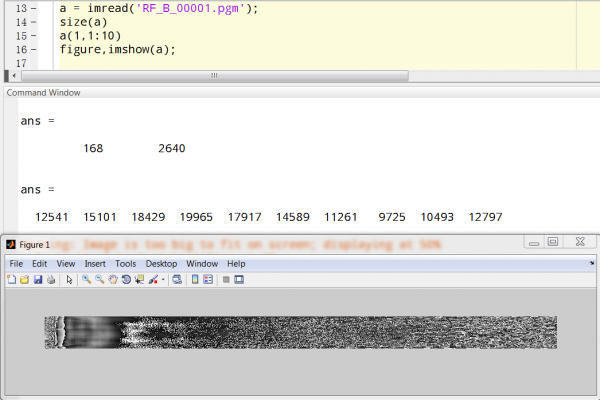Save the figure with floppy icon
This screenshot has width=600, height=400.
click(x=38, y=280)
